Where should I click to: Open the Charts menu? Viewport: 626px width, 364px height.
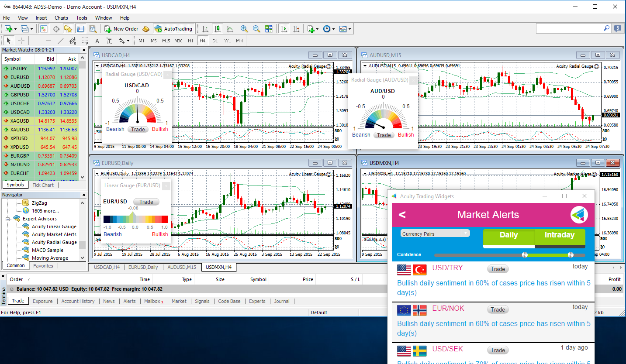tap(61, 18)
